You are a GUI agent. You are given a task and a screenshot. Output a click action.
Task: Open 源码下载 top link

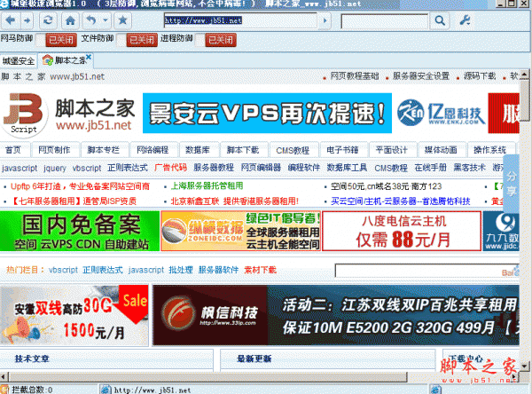click(480, 76)
